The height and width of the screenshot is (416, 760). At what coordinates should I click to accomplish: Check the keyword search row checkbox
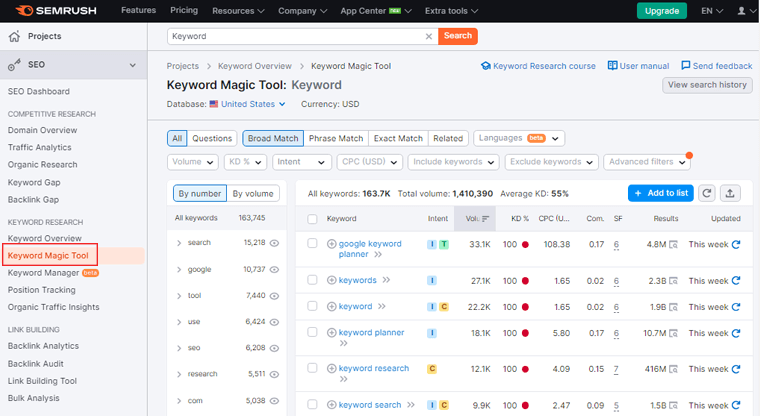pyautogui.click(x=312, y=404)
